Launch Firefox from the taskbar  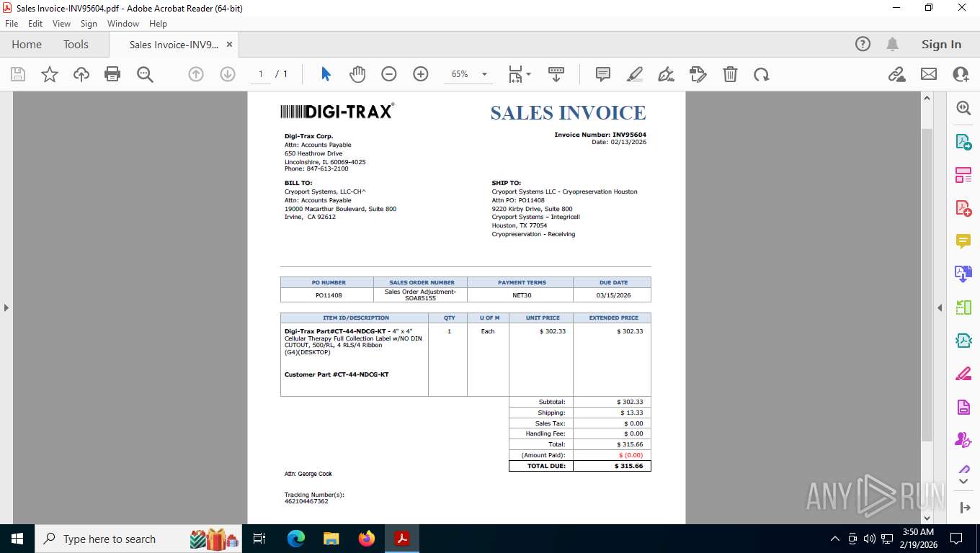[x=367, y=539]
